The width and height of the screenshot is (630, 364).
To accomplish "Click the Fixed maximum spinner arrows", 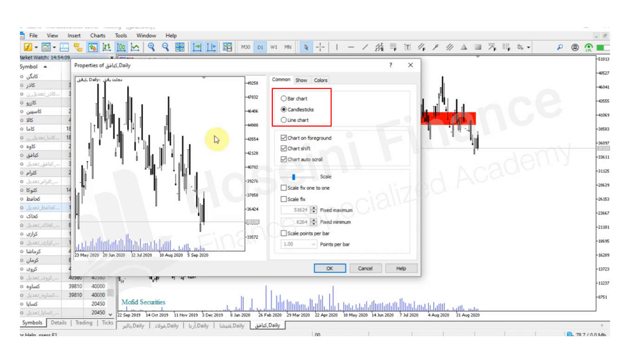I will (314, 211).
